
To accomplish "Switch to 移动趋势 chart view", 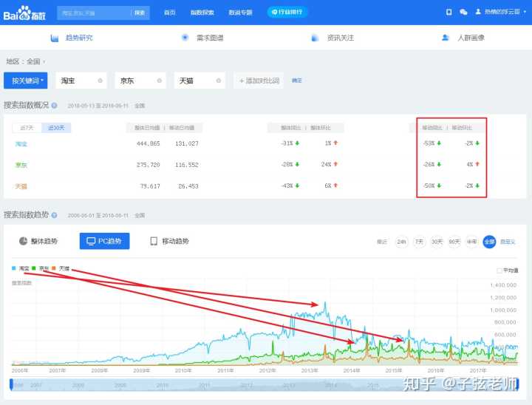I will tap(169, 242).
